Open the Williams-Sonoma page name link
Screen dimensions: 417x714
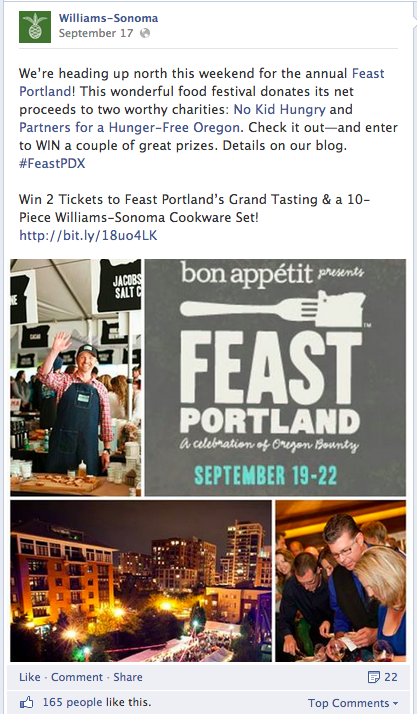click(108, 18)
